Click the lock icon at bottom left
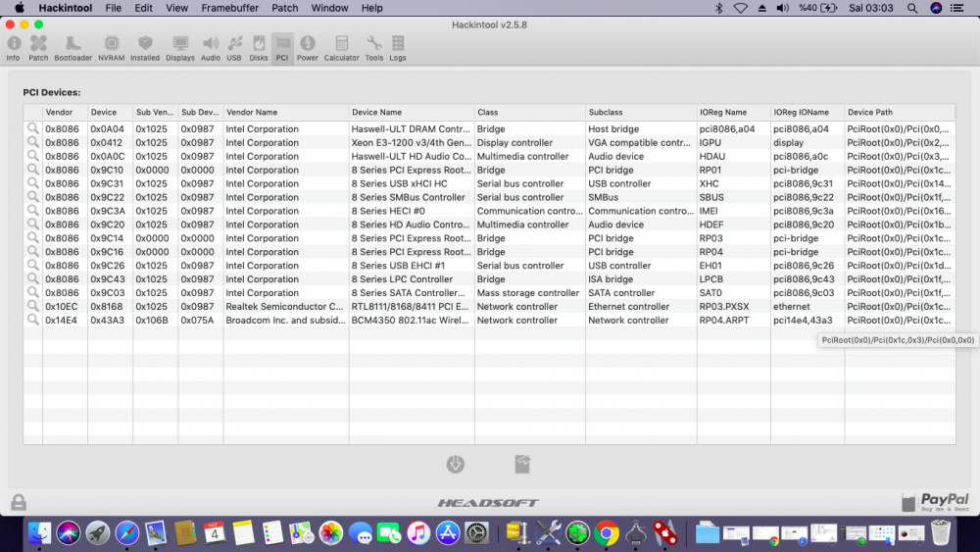 [19, 503]
